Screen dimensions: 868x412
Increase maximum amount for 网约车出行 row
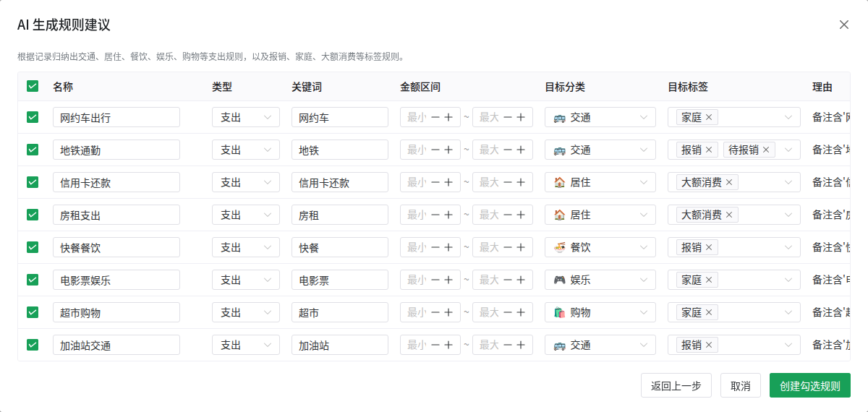(521, 117)
